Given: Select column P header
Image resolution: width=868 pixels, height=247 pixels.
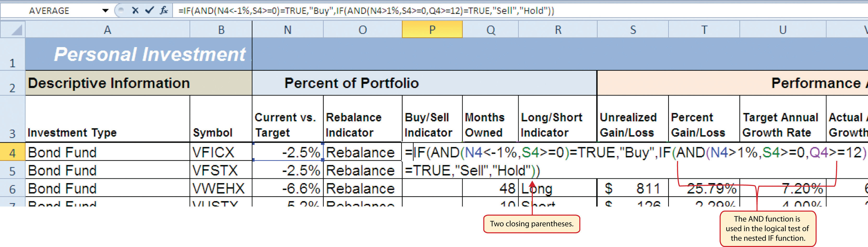Looking at the screenshot, I should pos(432,30).
